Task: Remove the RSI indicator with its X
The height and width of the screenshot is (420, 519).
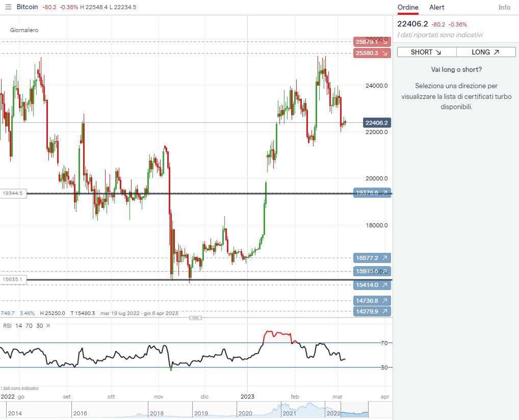Action: [48, 326]
